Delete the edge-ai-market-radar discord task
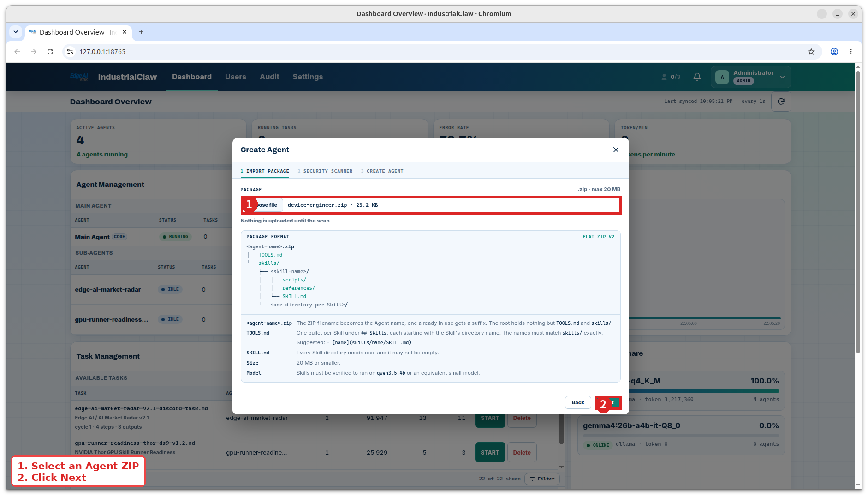This screenshot has width=868, height=497. click(522, 418)
